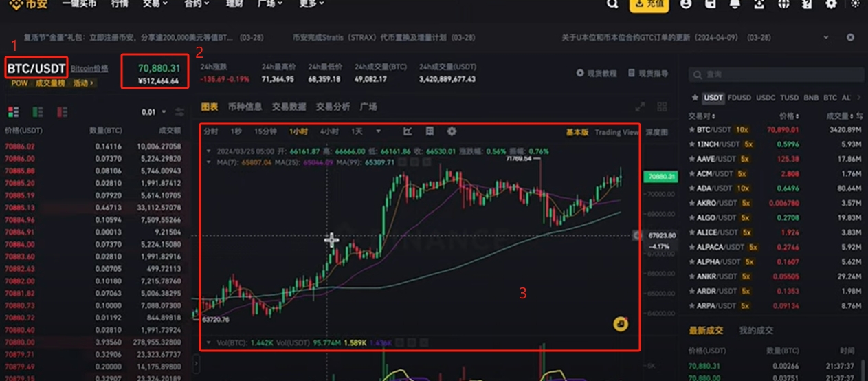Select the ALICE/USDT pair row
This screenshot has width=868, height=381.
click(x=774, y=232)
